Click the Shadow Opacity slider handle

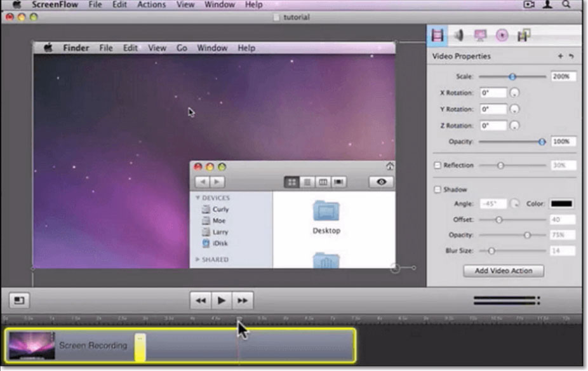point(527,235)
